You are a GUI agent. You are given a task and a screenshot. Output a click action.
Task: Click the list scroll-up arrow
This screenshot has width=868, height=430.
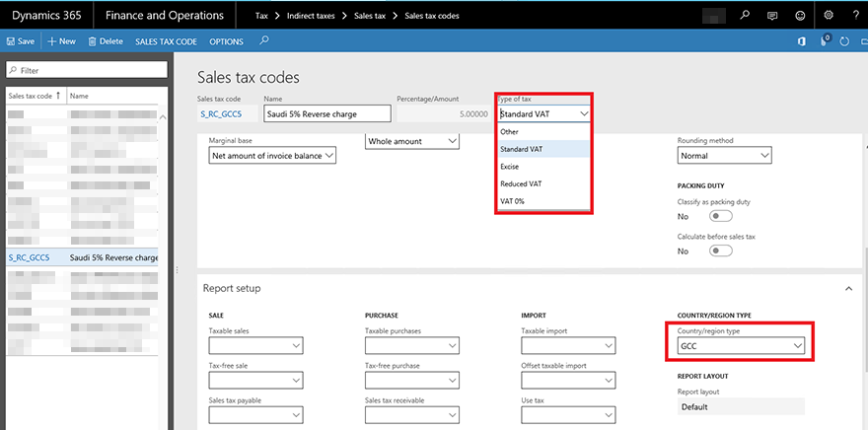point(163,116)
